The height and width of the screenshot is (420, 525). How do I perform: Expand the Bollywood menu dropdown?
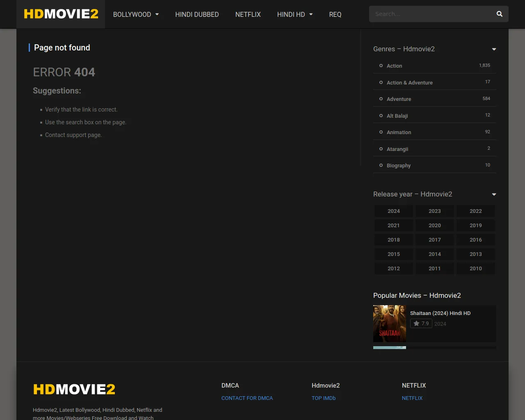(x=157, y=14)
